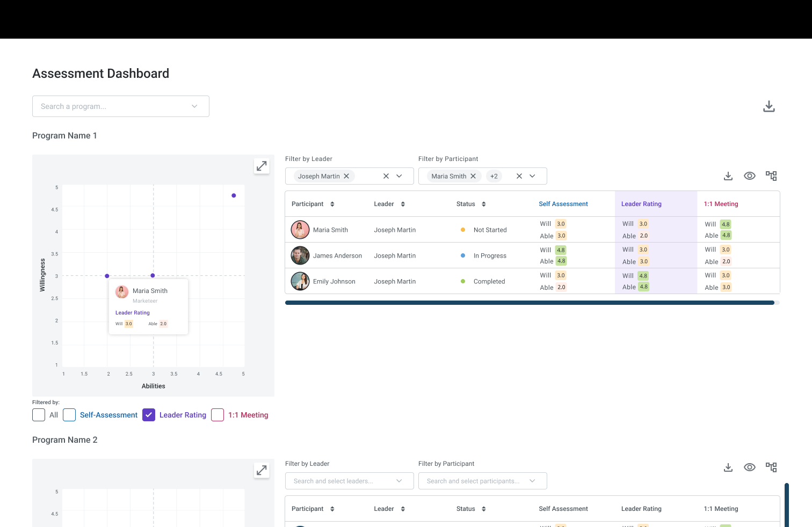Click the horizontal table scrollbar
Viewport: 812px width, 527px height.
click(530, 303)
